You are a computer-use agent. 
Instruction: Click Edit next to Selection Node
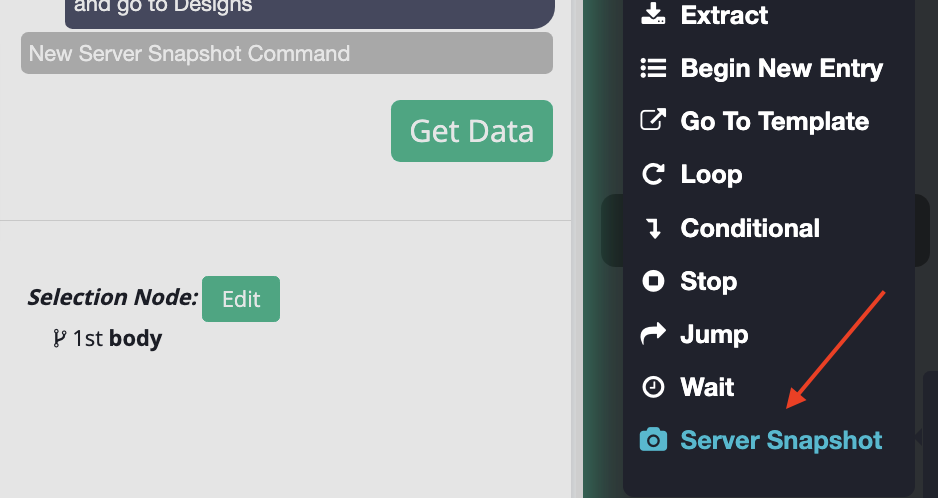[241, 299]
